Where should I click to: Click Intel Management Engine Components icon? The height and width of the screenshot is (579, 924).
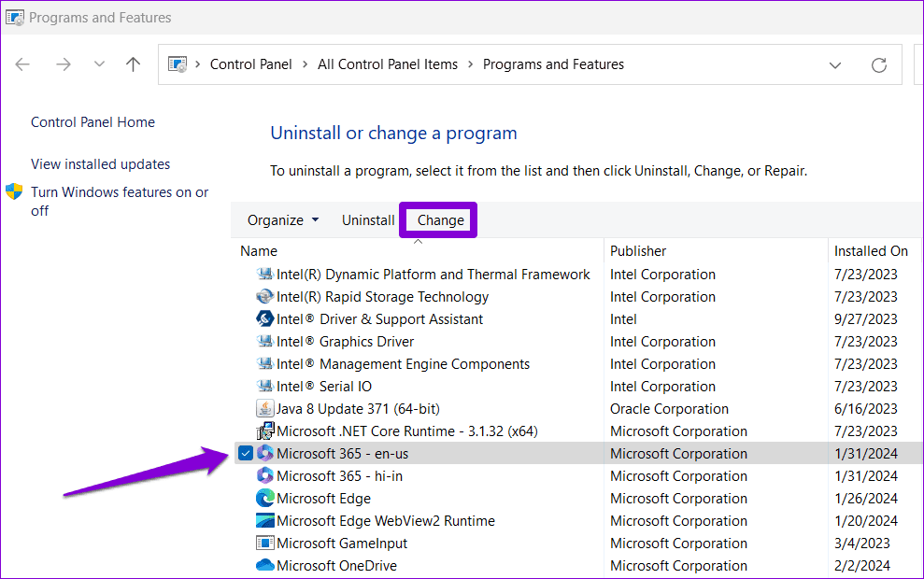[265, 363]
